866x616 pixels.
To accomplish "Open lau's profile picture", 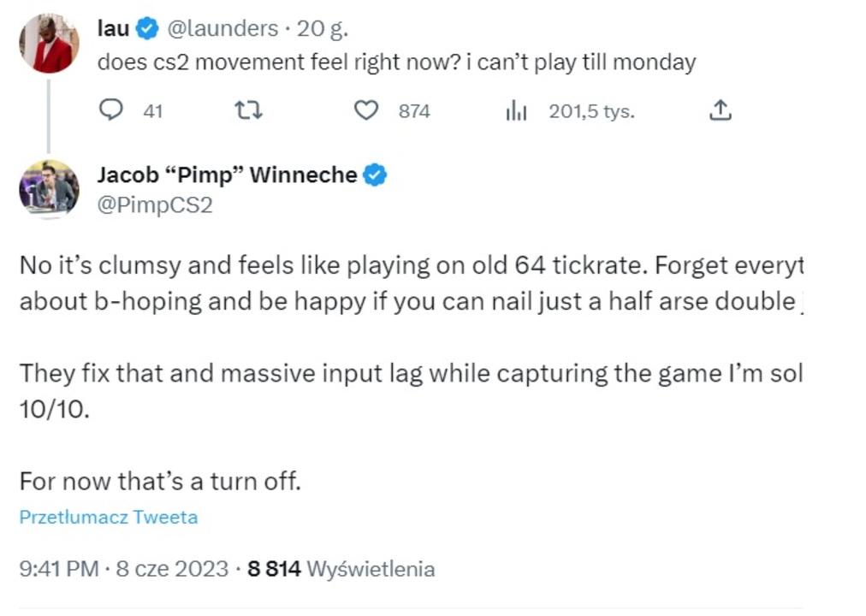I will tap(49, 43).
